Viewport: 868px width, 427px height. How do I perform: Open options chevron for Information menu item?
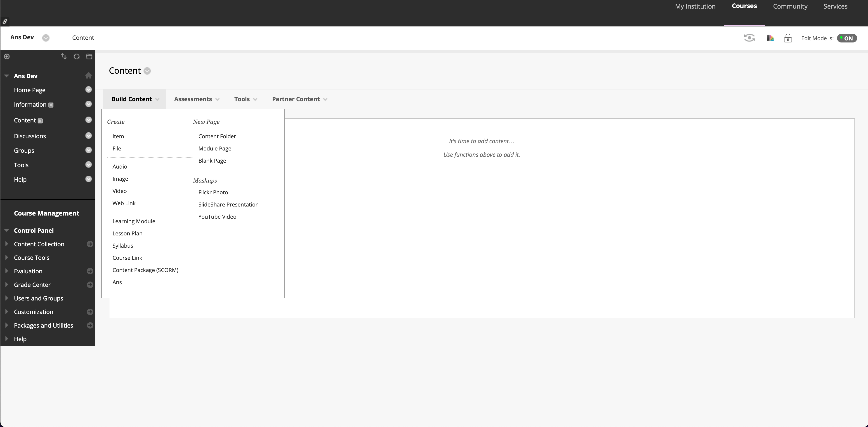pyautogui.click(x=89, y=104)
